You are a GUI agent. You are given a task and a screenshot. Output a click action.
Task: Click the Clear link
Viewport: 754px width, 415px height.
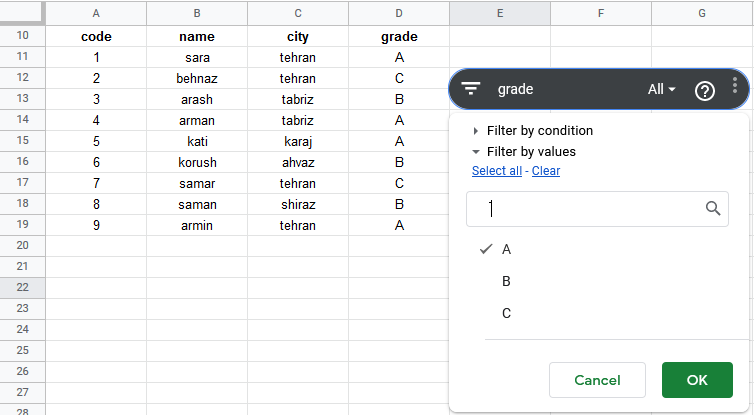pos(546,171)
